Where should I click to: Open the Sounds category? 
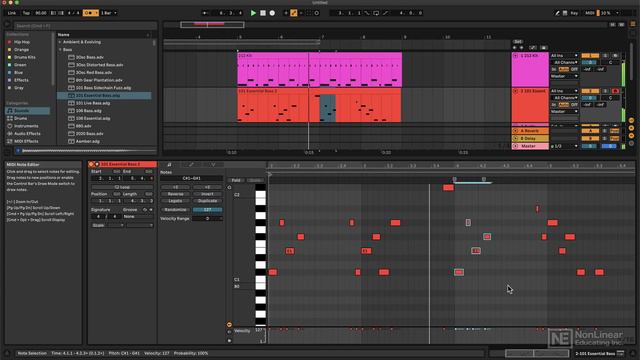[27, 111]
